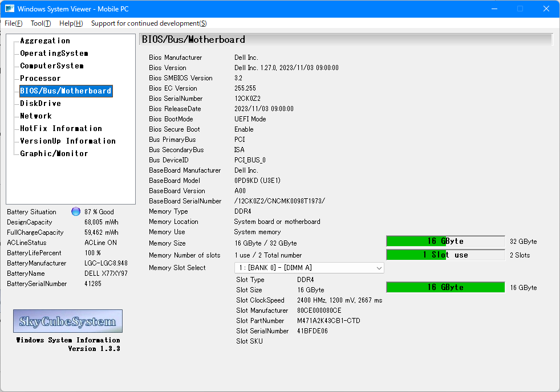Click the Windows System Viewer title bar icon
Screen dimensions: 560x392
10,9
